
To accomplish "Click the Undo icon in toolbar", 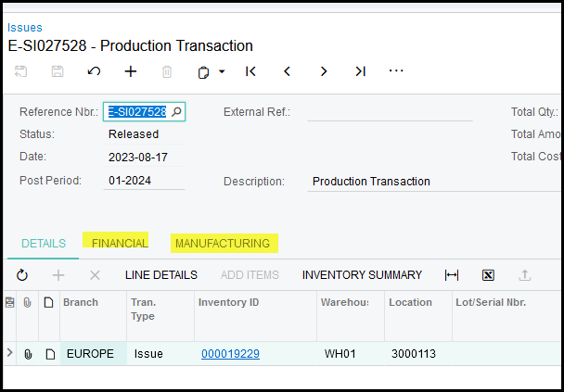I will click(94, 71).
